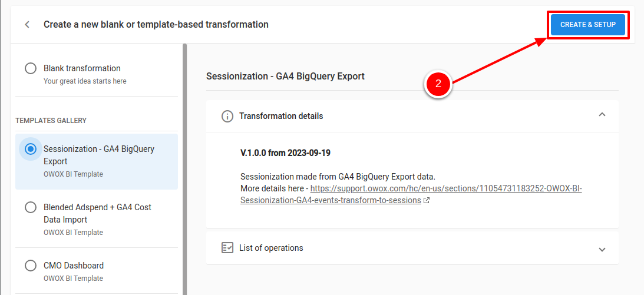Open the Transformation details panel header
The width and height of the screenshot is (644, 295).
tap(412, 116)
